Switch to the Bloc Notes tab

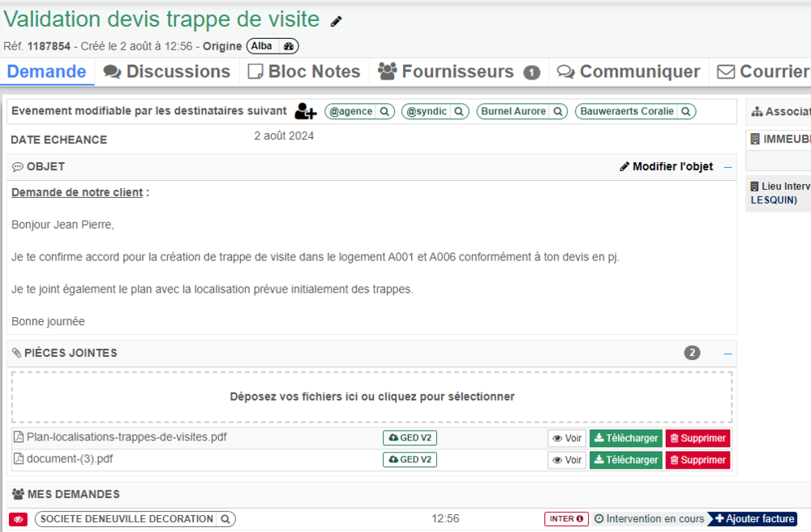click(304, 71)
